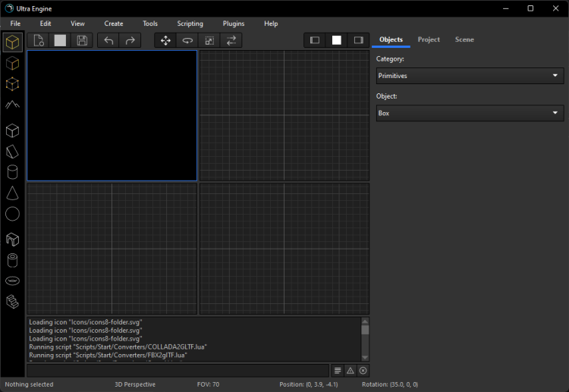Screen dimensions: 569x392
Task: Open the Scripting menu
Action: point(190,24)
